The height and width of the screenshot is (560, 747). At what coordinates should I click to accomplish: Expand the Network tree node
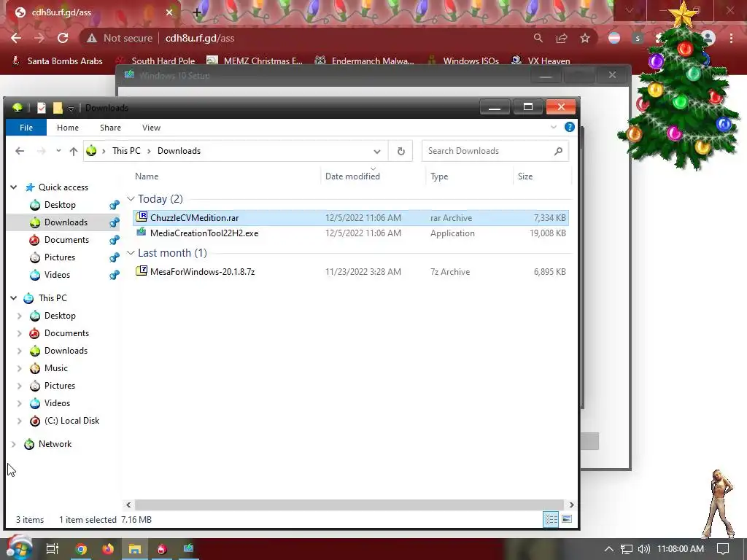pyautogui.click(x=14, y=444)
